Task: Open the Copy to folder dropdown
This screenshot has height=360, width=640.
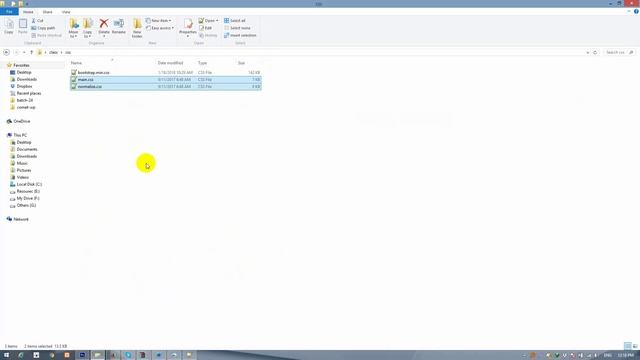Action: tap(88, 28)
